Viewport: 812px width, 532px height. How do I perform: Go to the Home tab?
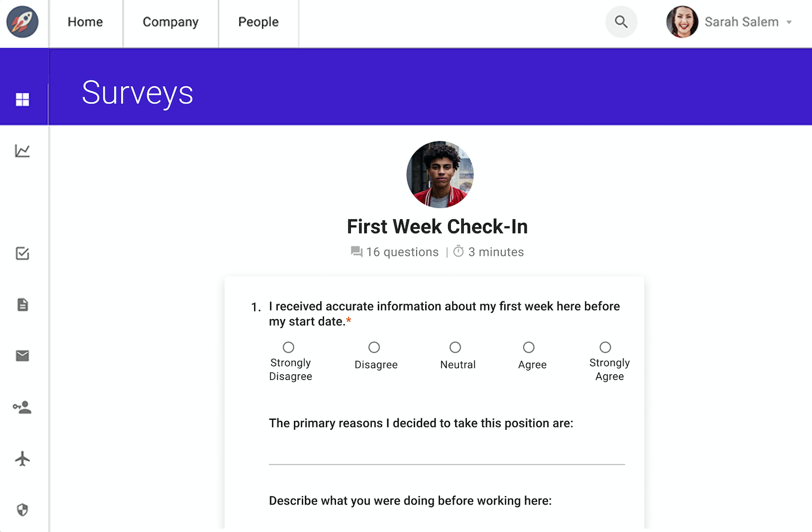85,22
